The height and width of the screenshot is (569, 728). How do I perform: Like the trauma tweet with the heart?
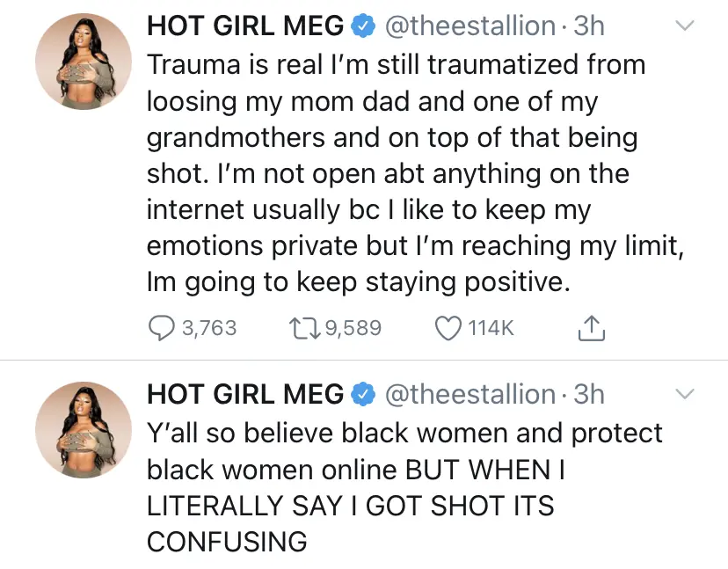448,328
